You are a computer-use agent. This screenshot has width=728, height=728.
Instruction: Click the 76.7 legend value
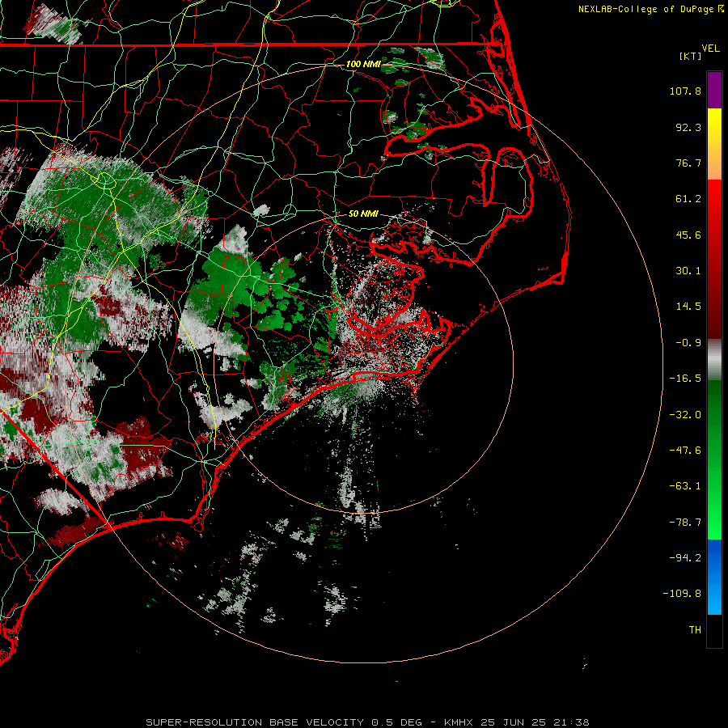688,163
